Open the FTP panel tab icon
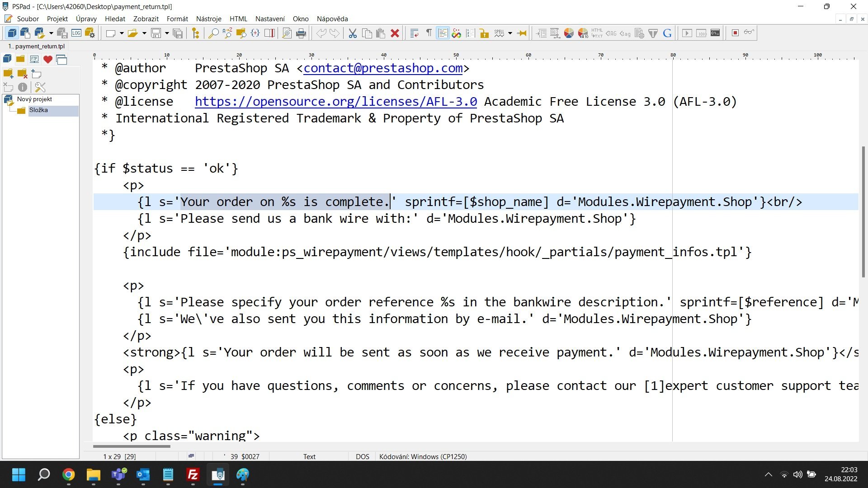The height and width of the screenshot is (488, 868). point(34,59)
